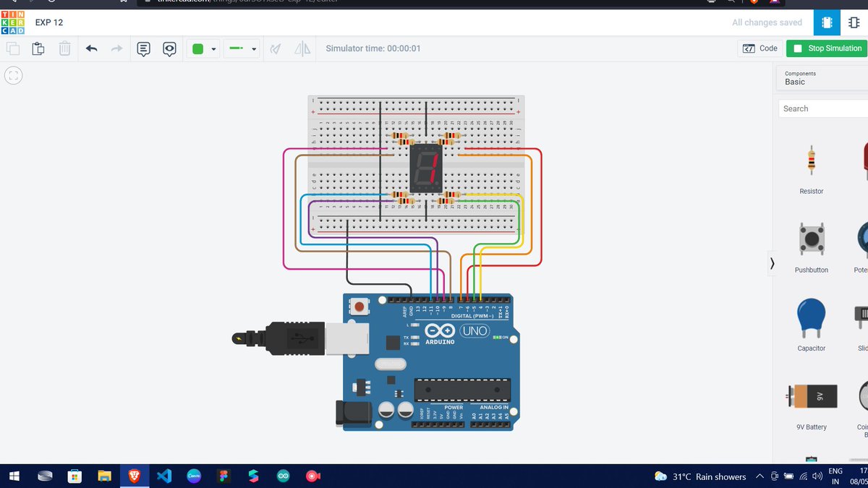This screenshot has width=868, height=488.
Task: Open the wire color dropdown arrow
Action: click(214, 50)
